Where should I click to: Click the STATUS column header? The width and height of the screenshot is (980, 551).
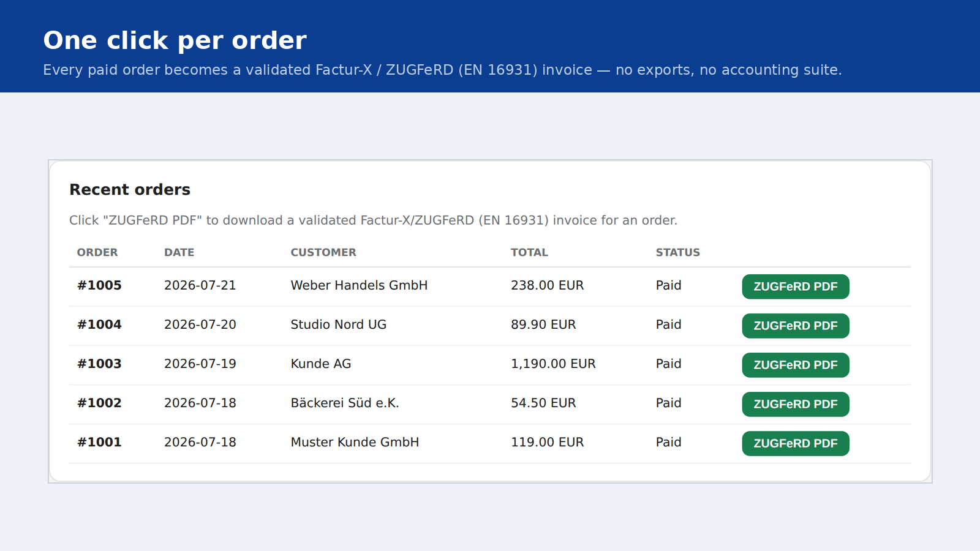point(677,252)
